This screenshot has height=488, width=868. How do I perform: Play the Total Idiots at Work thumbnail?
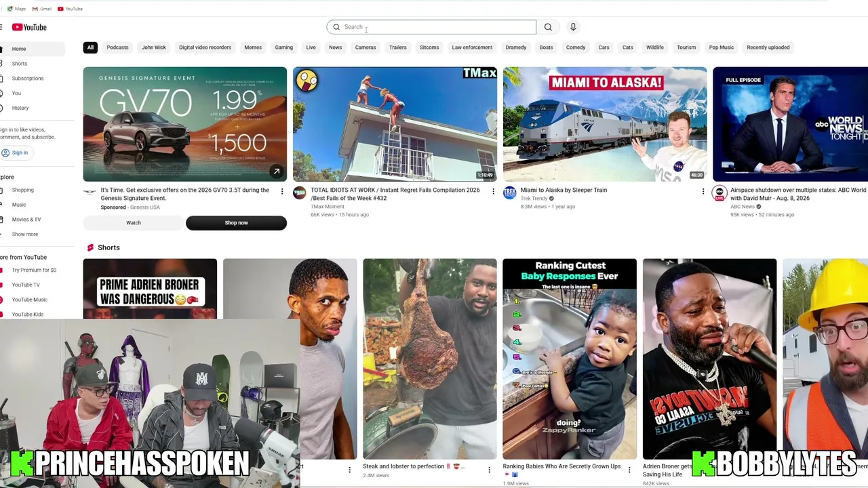(x=395, y=124)
